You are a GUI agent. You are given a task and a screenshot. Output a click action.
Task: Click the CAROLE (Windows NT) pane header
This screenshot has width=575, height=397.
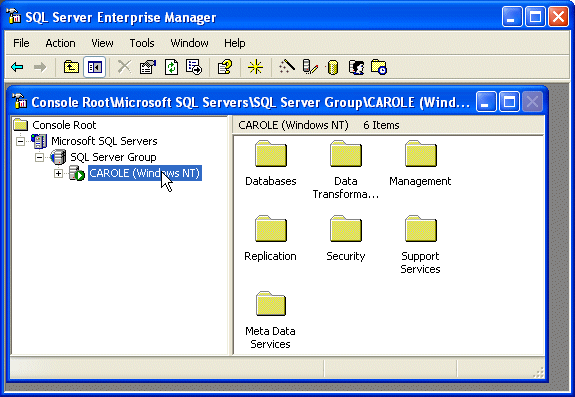[293, 125]
